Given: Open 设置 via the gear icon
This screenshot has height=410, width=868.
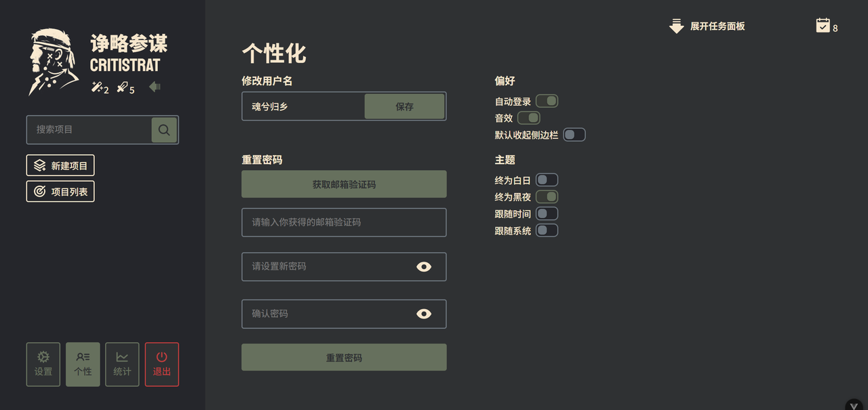Looking at the screenshot, I should tap(43, 364).
